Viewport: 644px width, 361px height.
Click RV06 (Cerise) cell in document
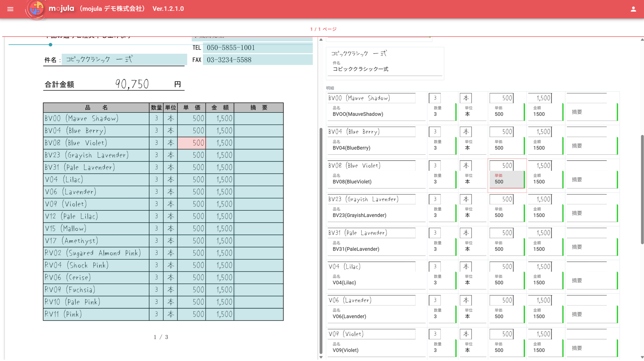[96, 278]
